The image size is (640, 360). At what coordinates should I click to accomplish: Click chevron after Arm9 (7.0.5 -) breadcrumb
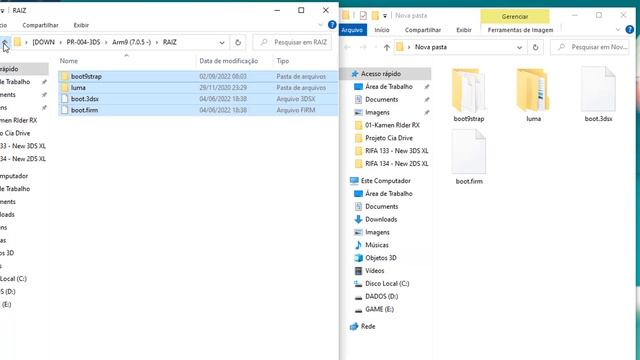point(157,42)
